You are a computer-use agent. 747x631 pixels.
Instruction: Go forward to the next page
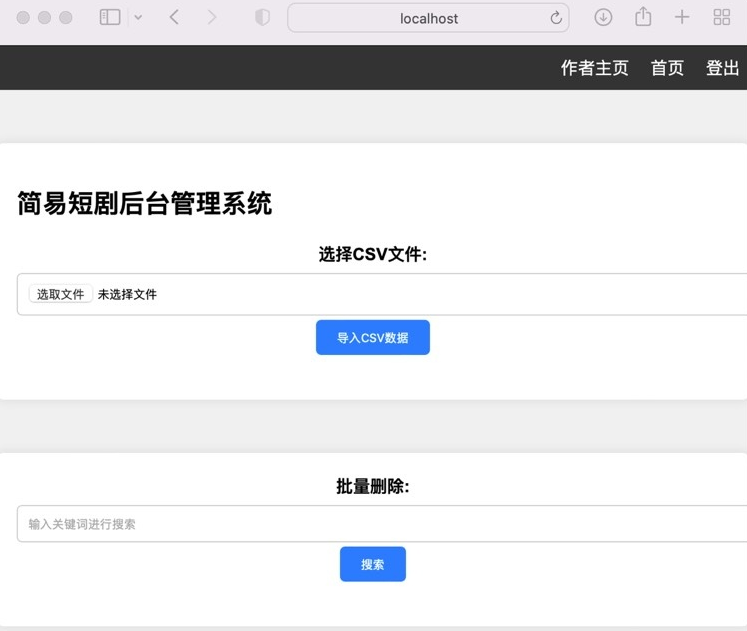point(211,17)
